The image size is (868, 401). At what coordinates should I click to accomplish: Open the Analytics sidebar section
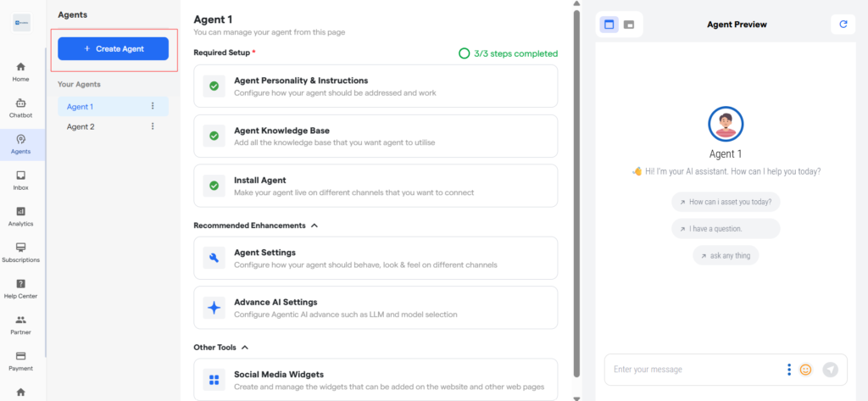pyautogui.click(x=20, y=216)
